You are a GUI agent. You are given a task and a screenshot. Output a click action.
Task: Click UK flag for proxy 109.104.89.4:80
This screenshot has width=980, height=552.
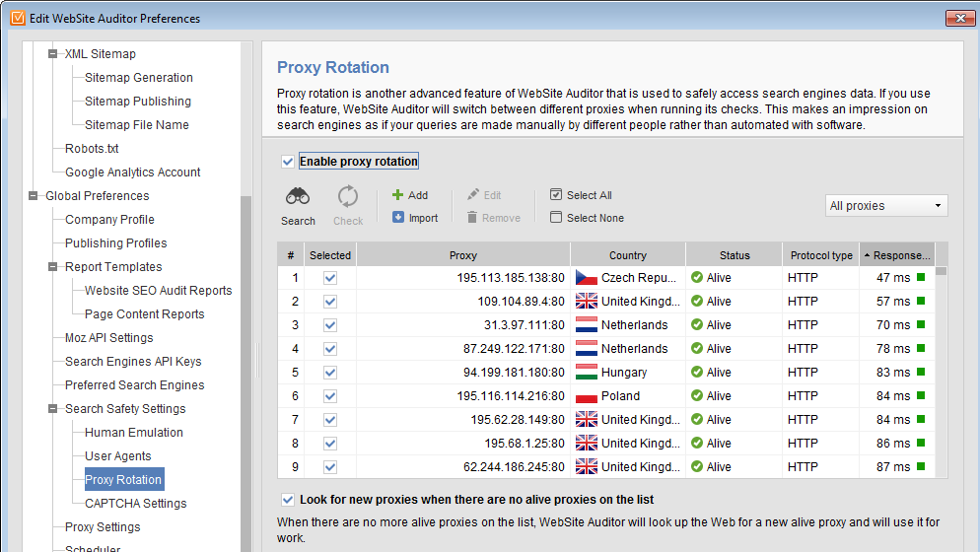pyautogui.click(x=587, y=302)
